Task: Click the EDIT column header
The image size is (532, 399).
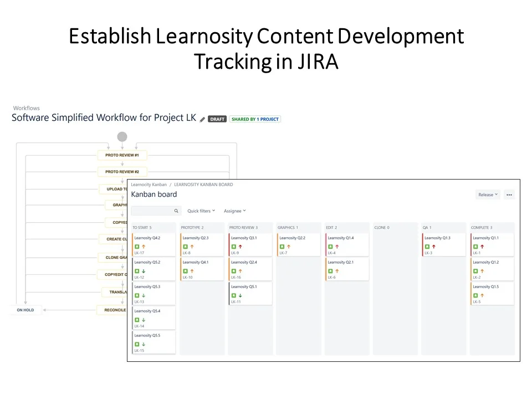Action: 331,228
